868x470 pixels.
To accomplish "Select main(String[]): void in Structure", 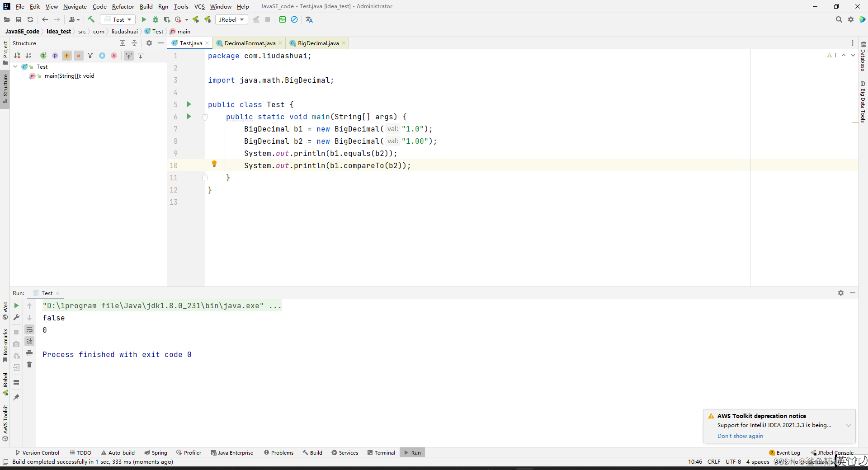I will 69,76.
